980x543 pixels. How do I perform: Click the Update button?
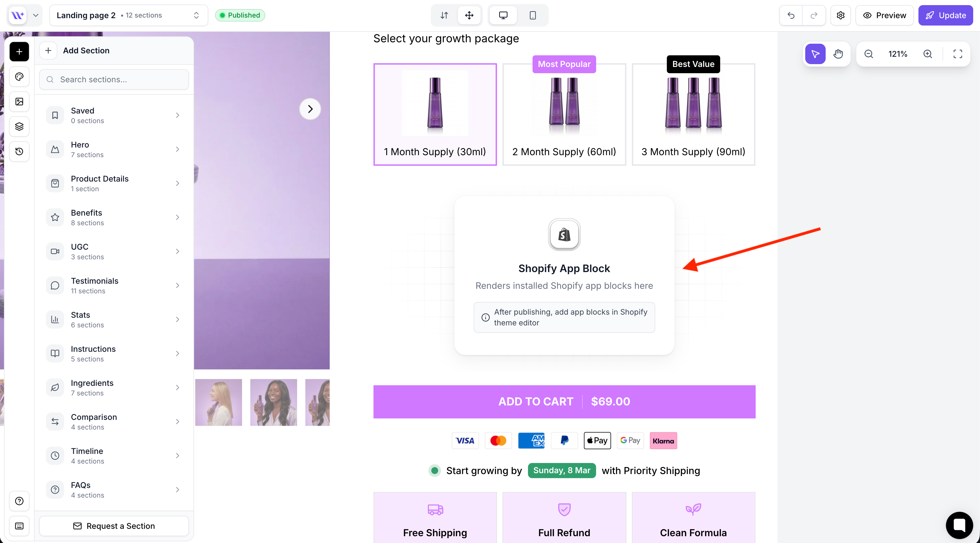(x=945, y=15)
